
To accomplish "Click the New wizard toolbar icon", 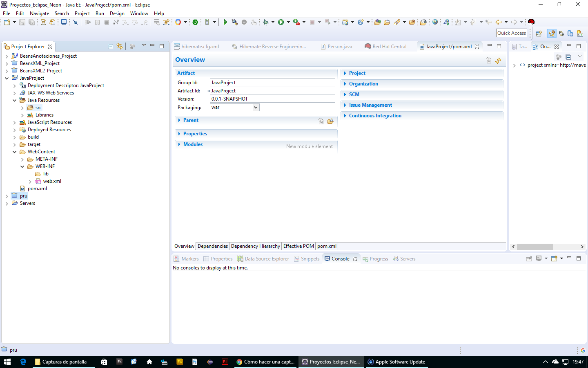I will [7, 22].
